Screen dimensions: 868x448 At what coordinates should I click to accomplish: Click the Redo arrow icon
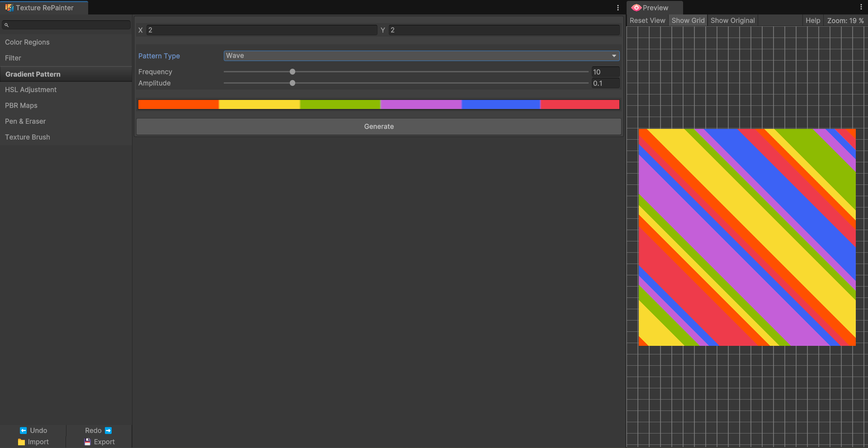tap(108, 430)
